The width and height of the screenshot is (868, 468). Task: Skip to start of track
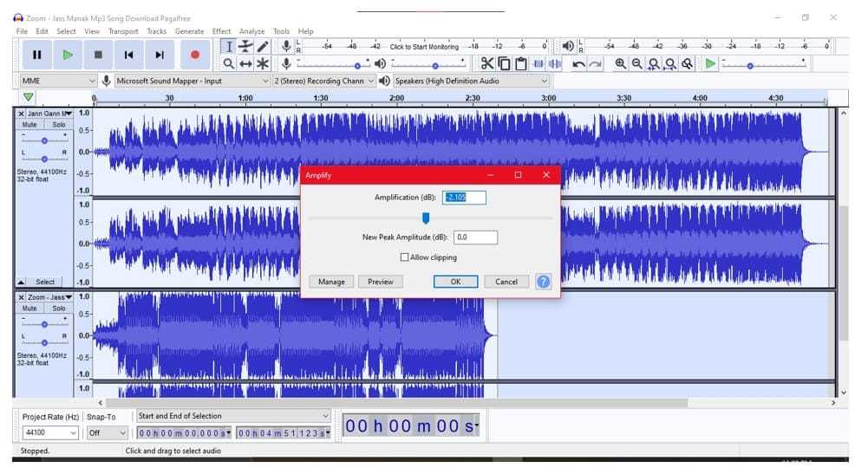pyautogui.click(x=128, y=55)
